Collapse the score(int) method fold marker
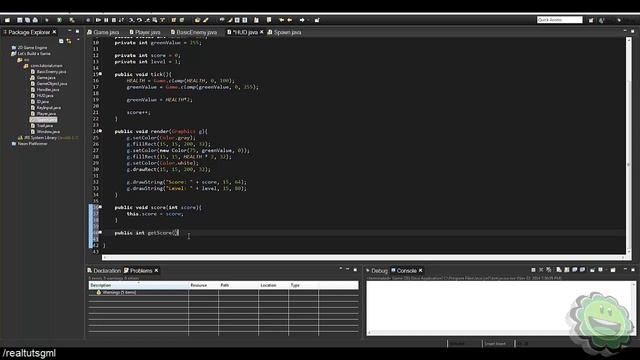 (100, 207)
